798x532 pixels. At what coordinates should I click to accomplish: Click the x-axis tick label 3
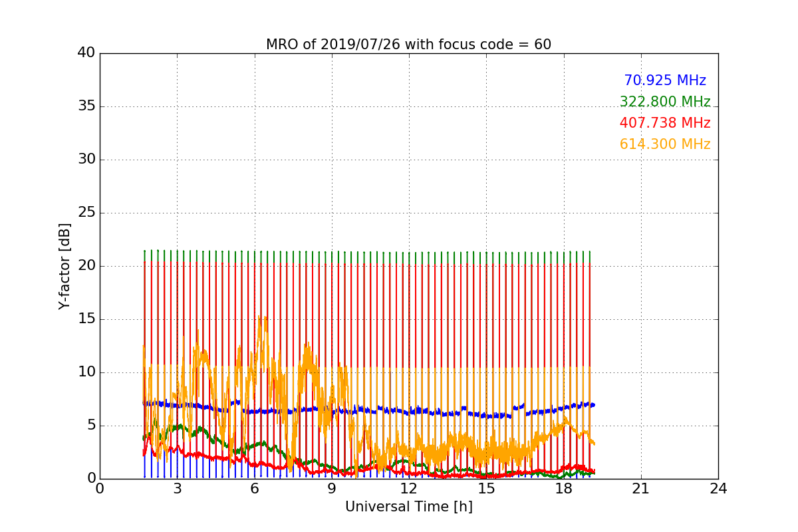click(177, 489)
